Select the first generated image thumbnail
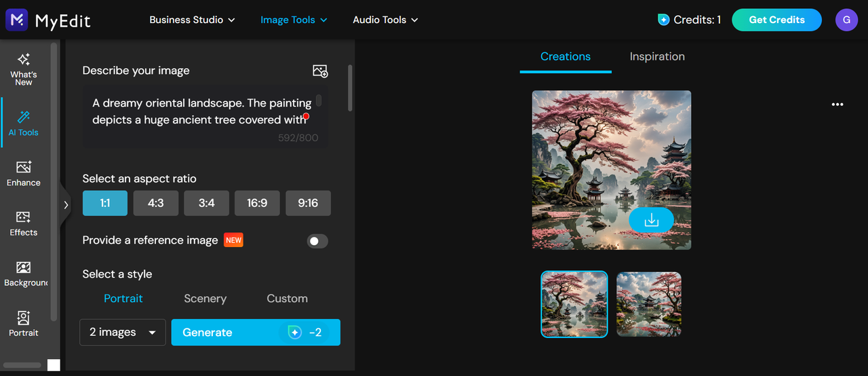 tap(574, 304)
